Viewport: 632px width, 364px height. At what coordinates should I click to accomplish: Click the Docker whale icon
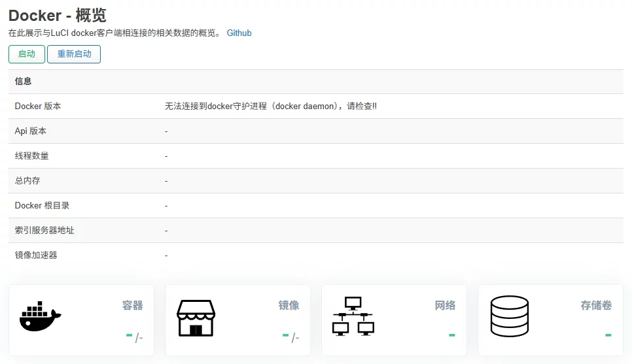[40, 318]
